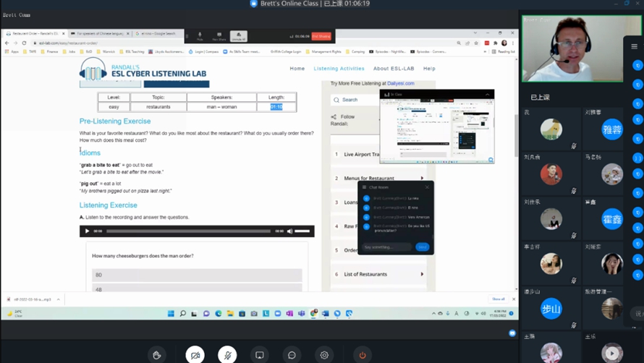Open meeting settings gear icon
644x363 pixels.
click(x=324, y=355)
